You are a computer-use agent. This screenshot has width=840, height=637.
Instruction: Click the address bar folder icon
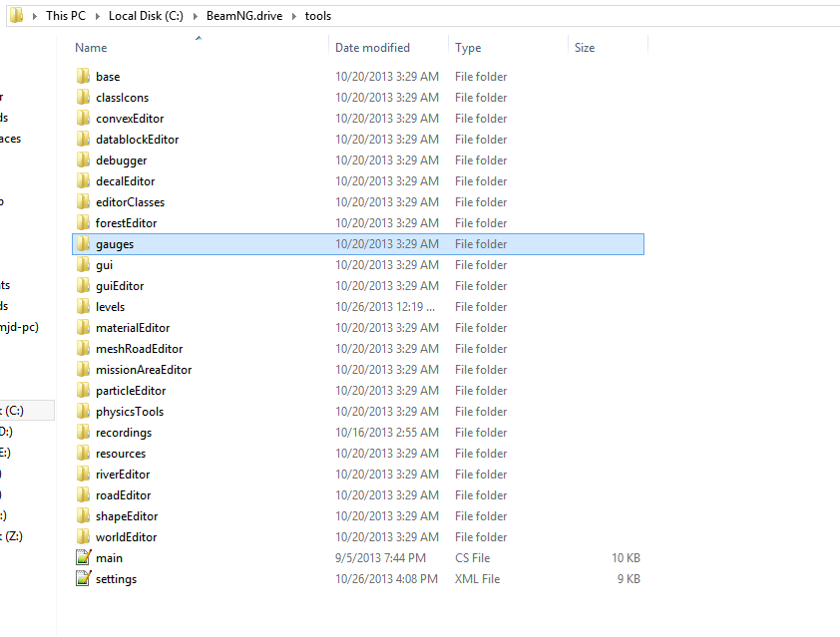pos(17,16)
